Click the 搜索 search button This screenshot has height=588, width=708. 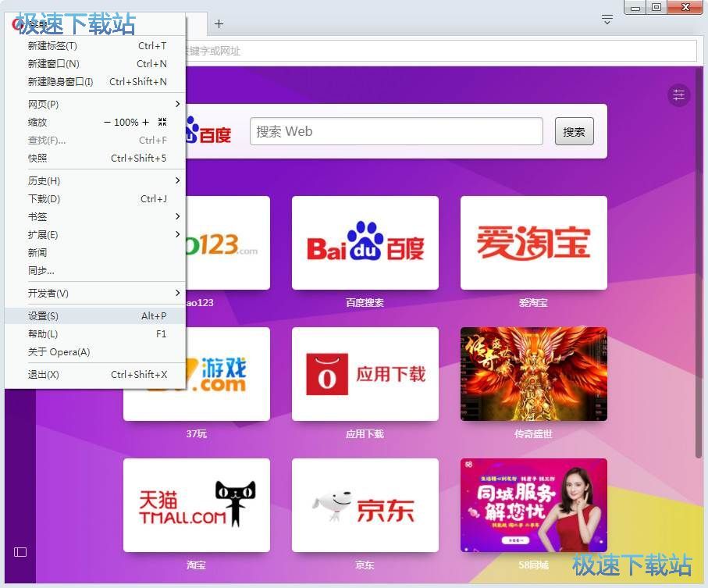[x=574, y=131]
